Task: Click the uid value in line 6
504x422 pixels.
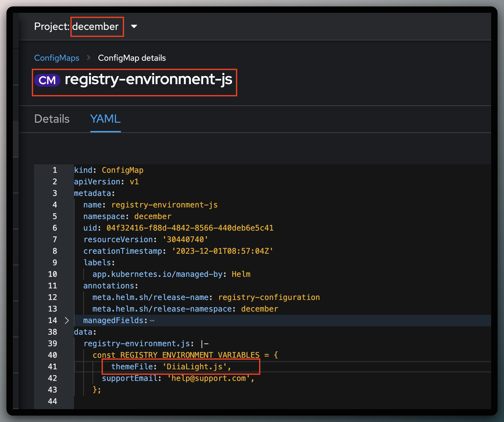Action: (x=190, y=228)
